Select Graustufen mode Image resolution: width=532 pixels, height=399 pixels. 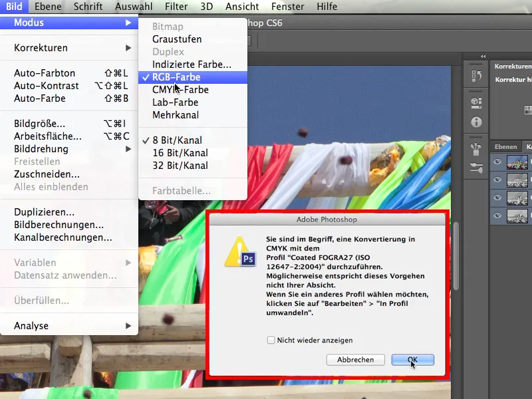pyautogui.click(x=193, y=39)
